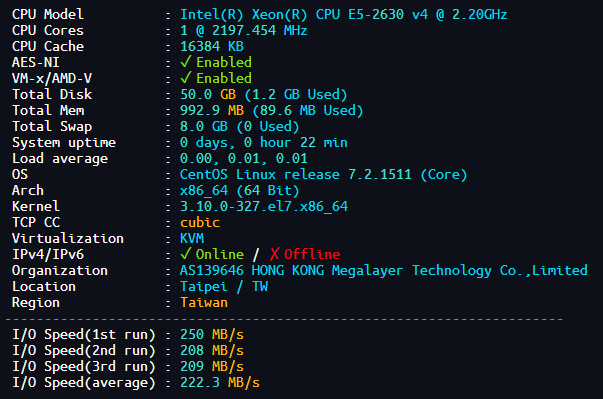Screen dimensions: 603x399
Task: Click the load average values line
Action: pos(243,158)
